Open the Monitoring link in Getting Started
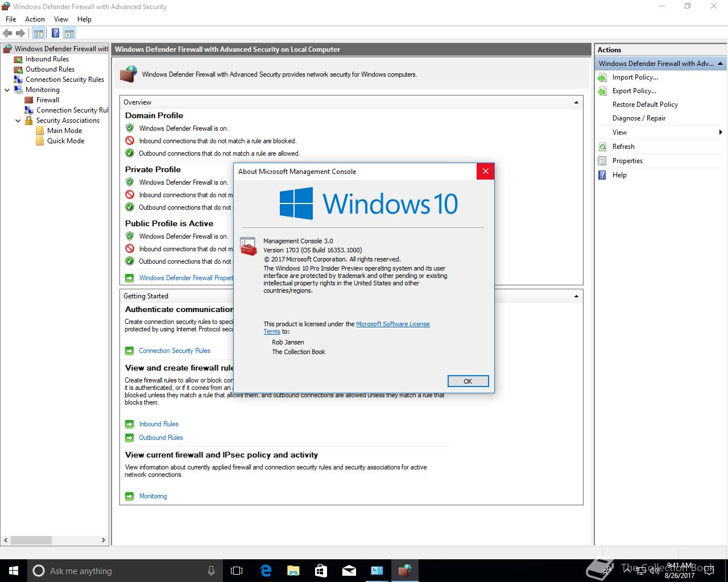 153,496
